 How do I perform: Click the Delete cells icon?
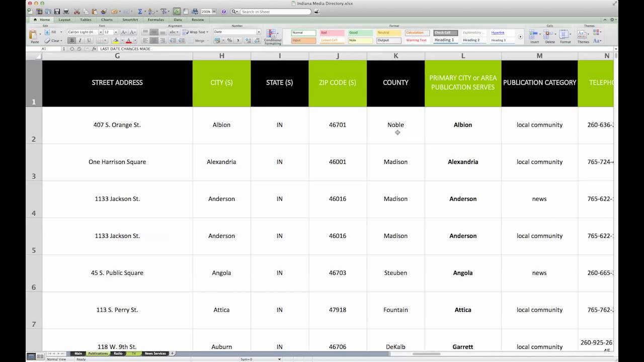tap(550, 36)
